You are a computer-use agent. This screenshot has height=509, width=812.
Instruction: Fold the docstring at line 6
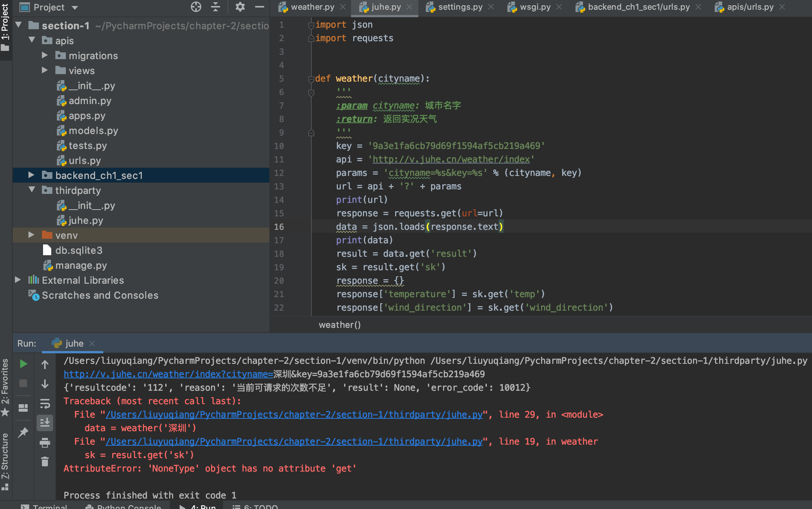pos(311,92)
